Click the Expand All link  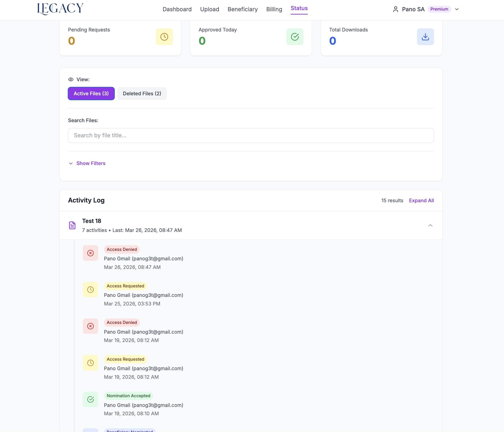pyautogui.click(x=421, y=200)
